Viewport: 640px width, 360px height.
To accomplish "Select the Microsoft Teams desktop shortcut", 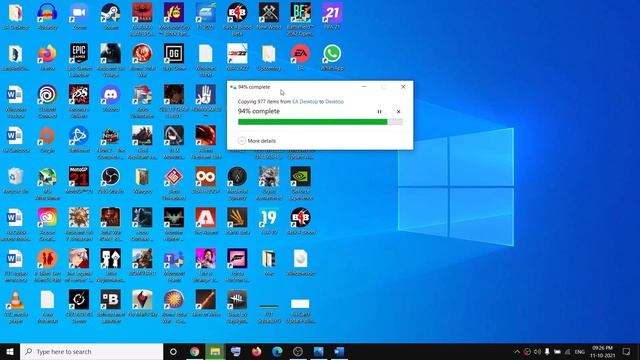I will coord(174,265).
